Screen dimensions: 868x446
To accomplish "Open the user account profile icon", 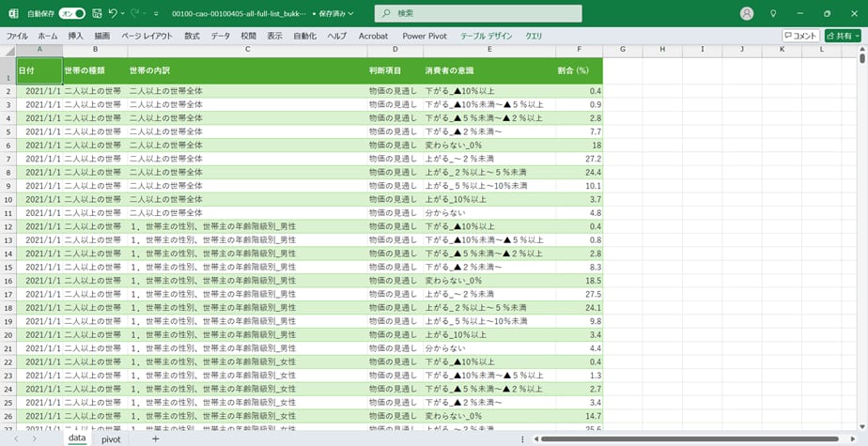I will 747,14.
